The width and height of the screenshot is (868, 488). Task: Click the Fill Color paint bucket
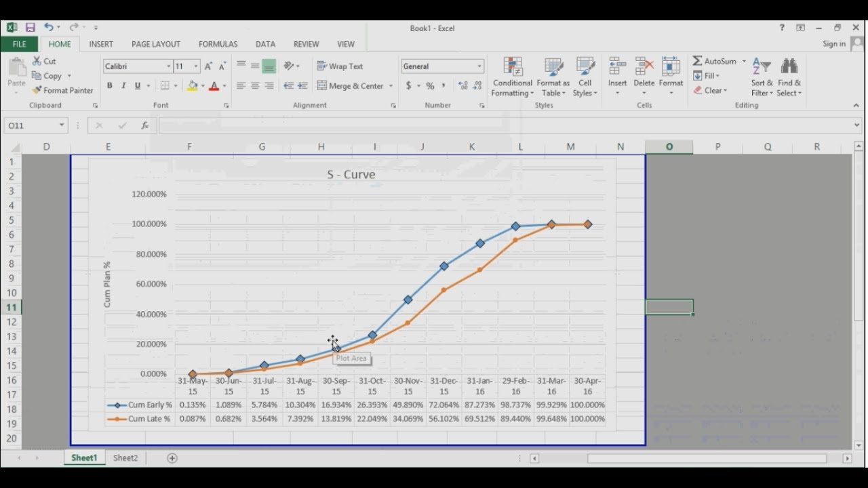point(193,86)
